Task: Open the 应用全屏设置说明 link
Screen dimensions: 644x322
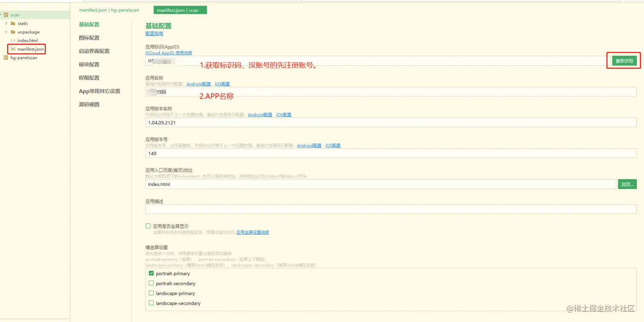Action: click(253, 232)
